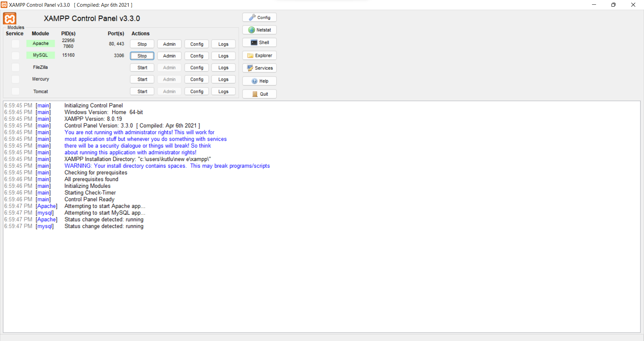The height and width of the screenshot is (341, 644).
Task: Open Help with the question mark icon
Action: (x=259, y=81)
